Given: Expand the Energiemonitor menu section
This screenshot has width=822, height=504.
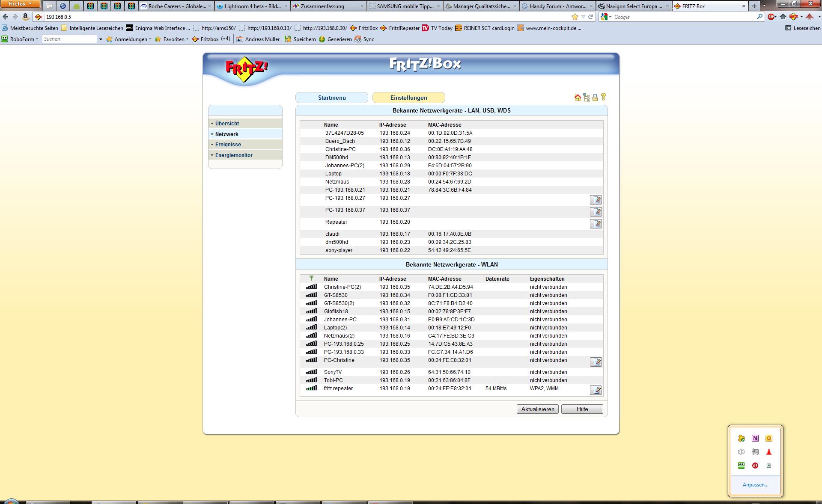Looking at the screenshot, I should pyautogui.click(x=245, y=155).
